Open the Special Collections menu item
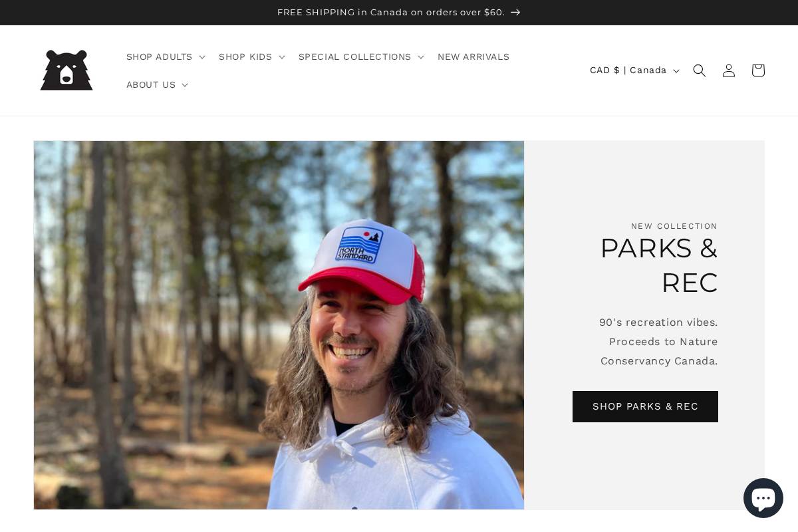 354,57
